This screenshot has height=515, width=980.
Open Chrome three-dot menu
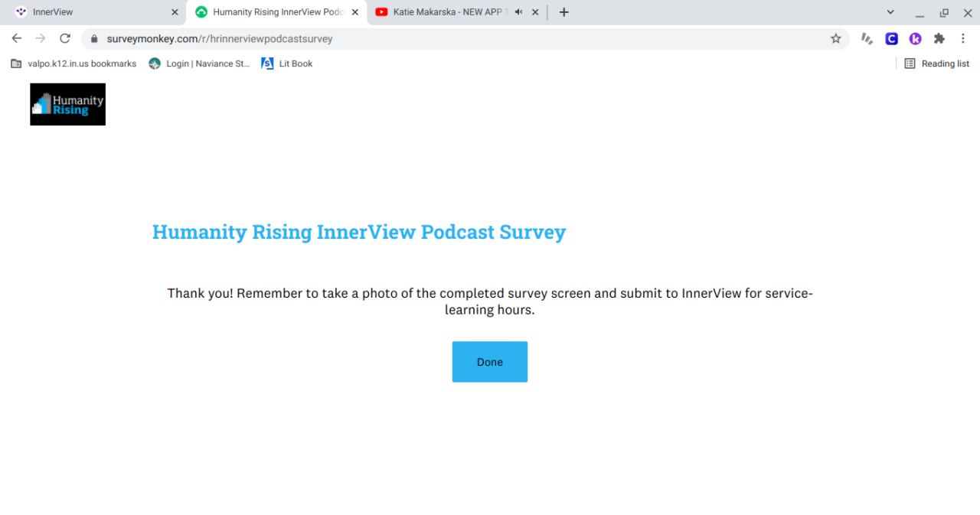point(963,38)
